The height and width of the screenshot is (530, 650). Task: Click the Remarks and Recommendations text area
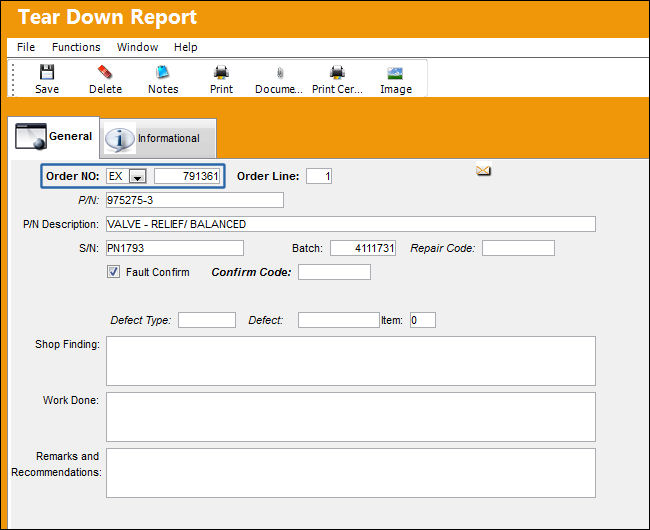[x=351, y=473]
